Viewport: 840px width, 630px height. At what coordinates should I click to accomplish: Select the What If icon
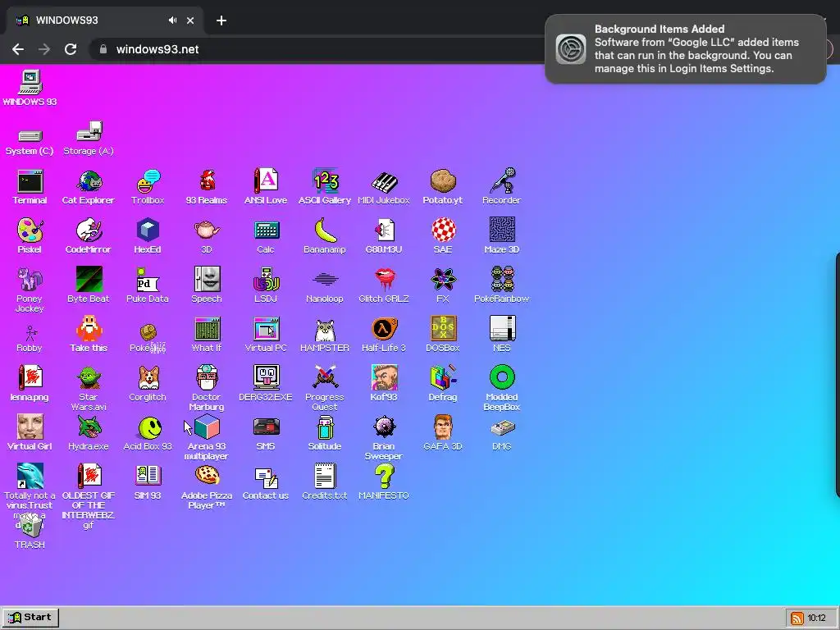tap(207, 328)
